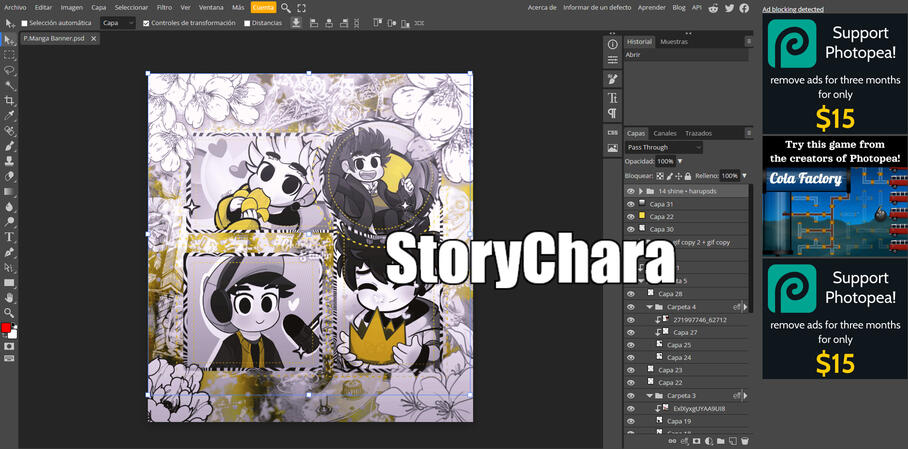Pick the Zoom magnifier tool in the toolbar
This screenshot has height=449, width=908.
tap(10, 313)
